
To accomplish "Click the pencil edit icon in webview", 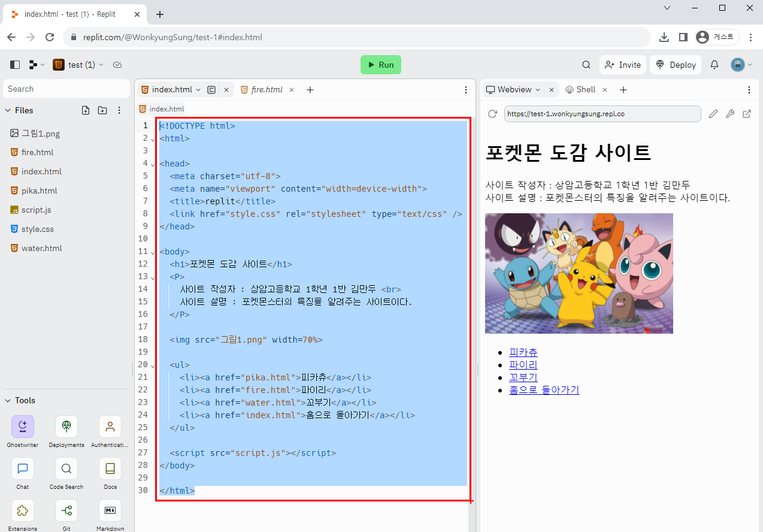I will click(713, 114).
